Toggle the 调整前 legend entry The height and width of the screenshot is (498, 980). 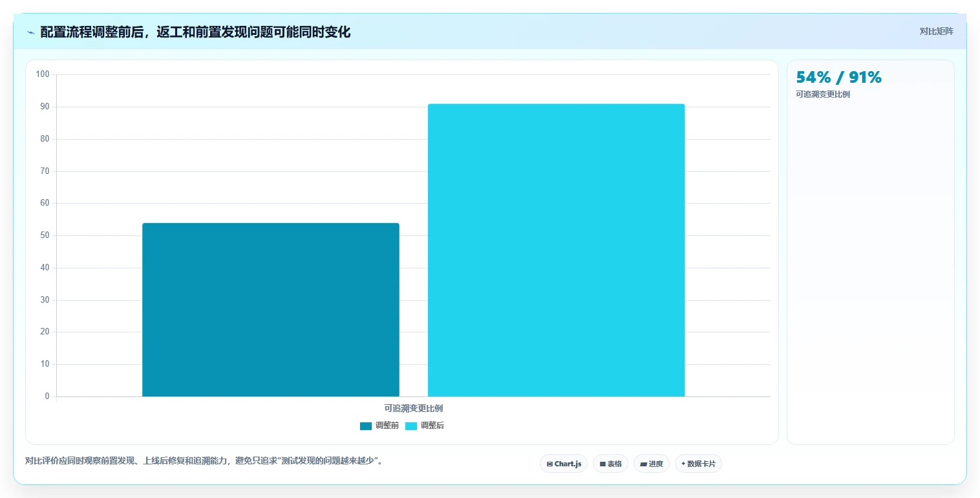(379, 426)
